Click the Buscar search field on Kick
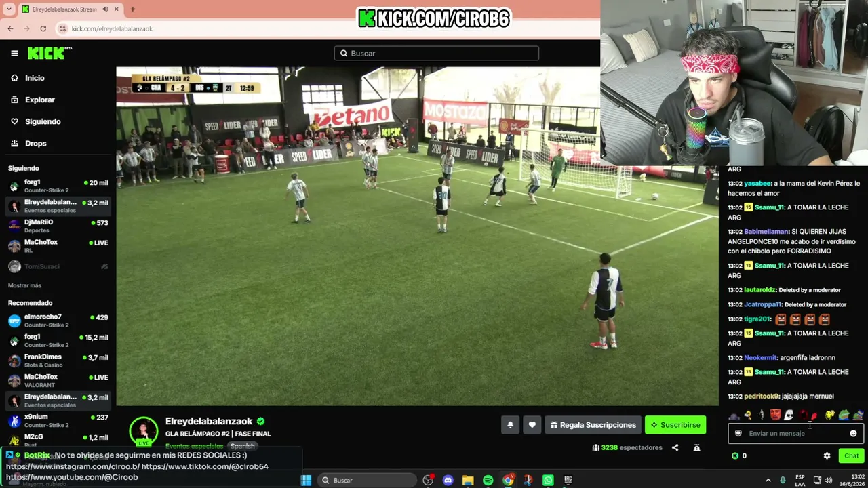Screen dimensions: 868x488 click(x=437, y=53)
